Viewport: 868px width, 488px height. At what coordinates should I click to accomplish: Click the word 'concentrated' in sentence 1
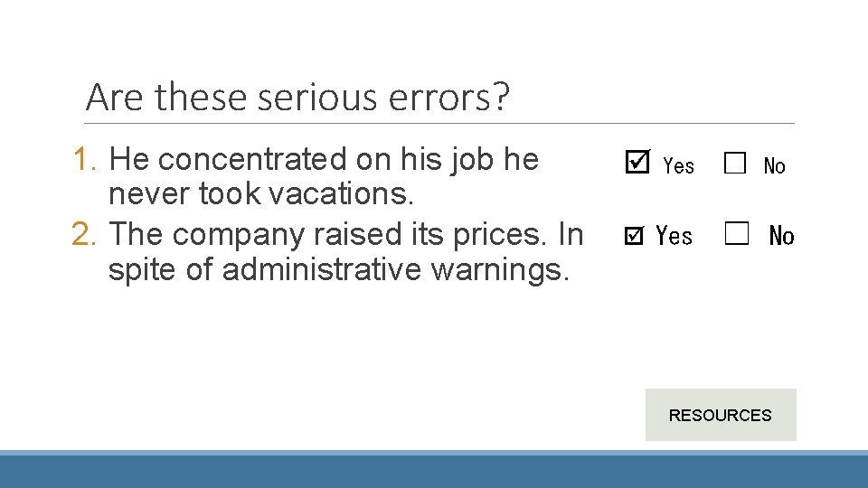252,160
